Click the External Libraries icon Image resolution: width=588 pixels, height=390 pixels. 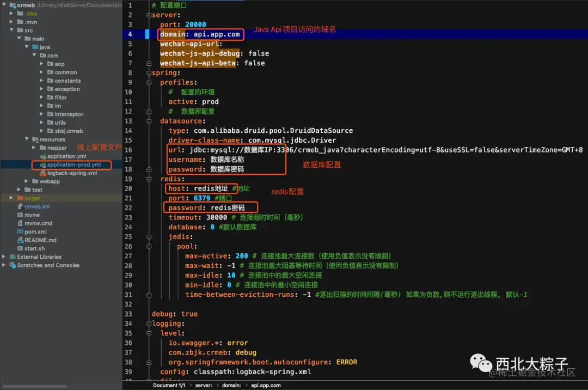pos(13,257)
